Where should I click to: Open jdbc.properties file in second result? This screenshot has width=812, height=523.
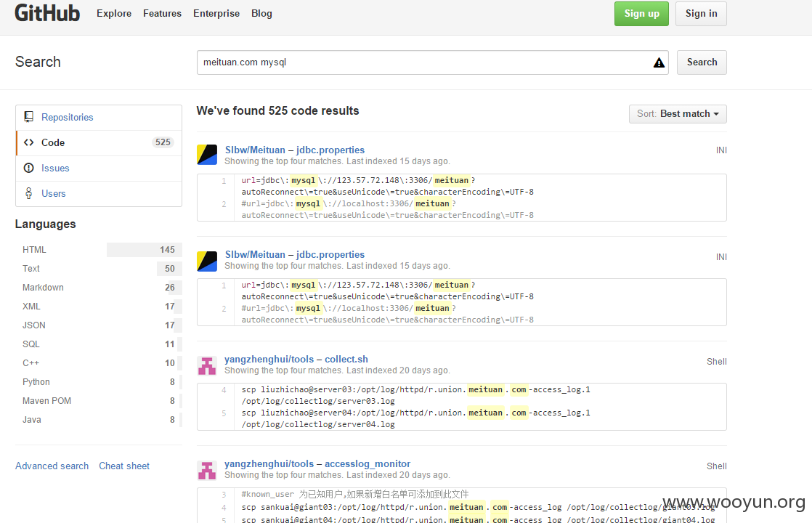click(x=330, y=254)
